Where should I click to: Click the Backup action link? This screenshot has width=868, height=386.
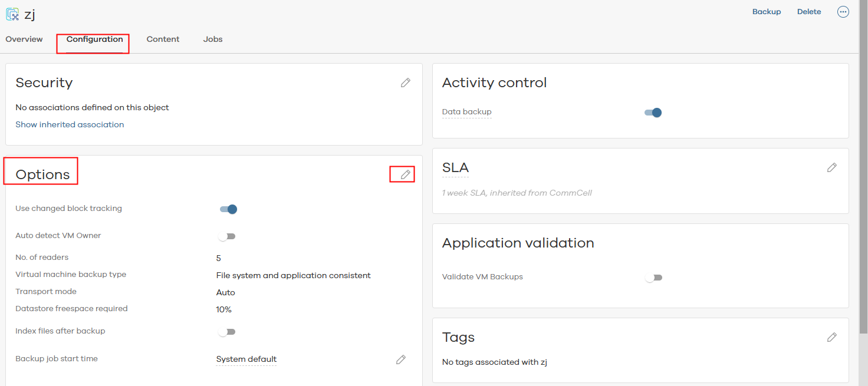point(767,12)
